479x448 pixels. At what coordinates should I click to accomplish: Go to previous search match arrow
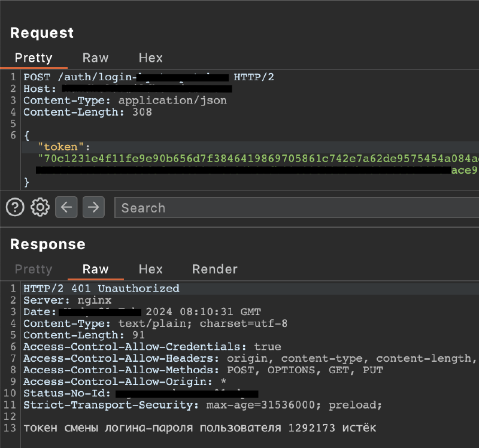(x=66, y=207)
